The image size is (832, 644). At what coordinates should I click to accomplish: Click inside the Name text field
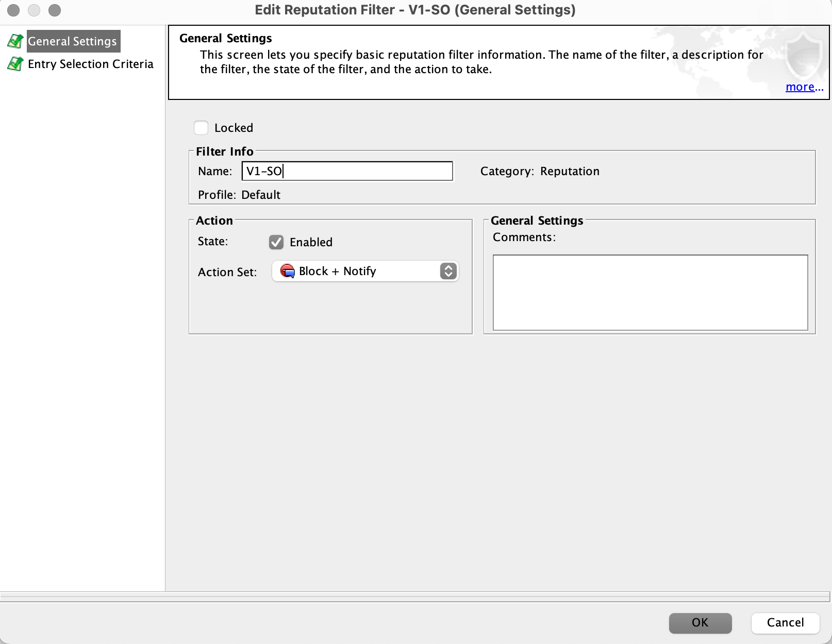pos(347,171)
